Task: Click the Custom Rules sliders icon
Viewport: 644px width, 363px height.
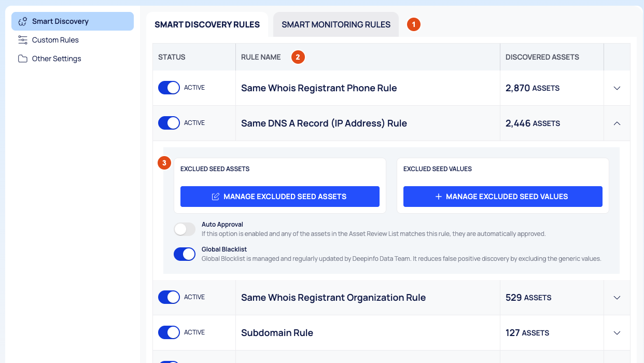Action: [23, 40]
